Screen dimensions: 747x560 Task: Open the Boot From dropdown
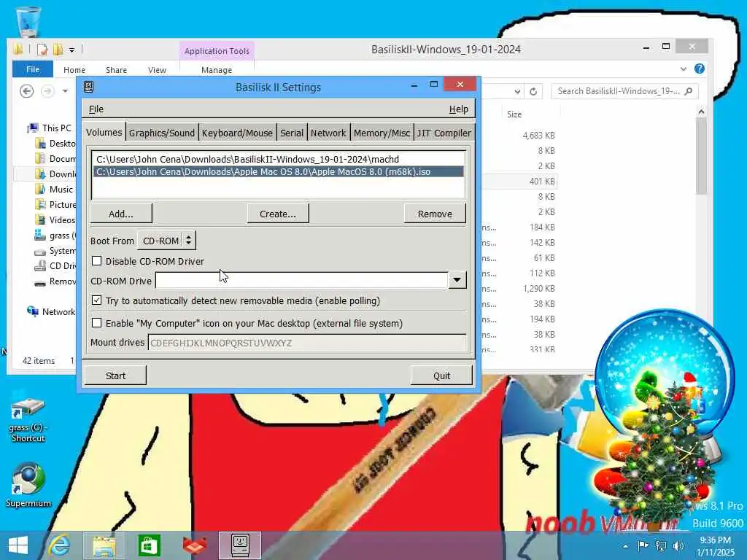167,241
